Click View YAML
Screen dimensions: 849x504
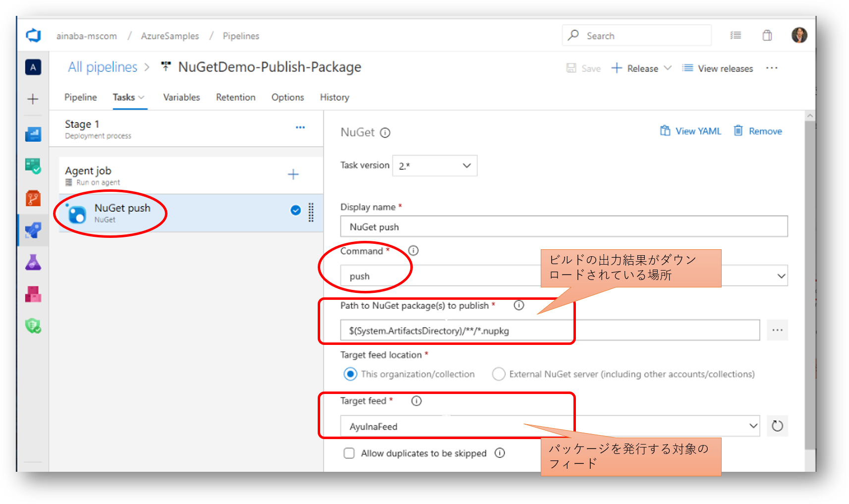click(690, 131)
